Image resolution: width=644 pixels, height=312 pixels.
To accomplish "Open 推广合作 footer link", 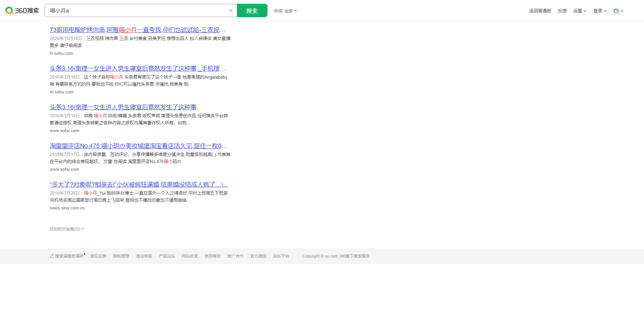I will (236, 256).
